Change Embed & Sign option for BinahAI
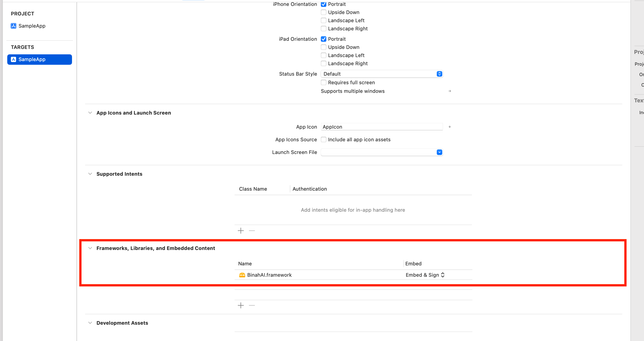 coord(425,275)
